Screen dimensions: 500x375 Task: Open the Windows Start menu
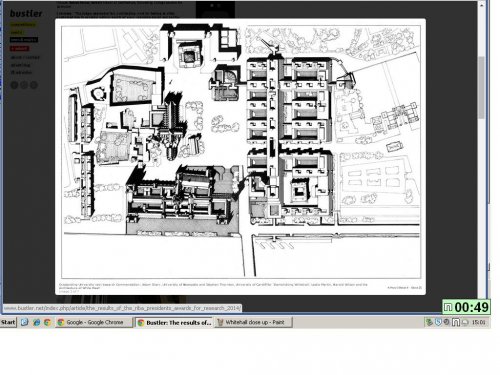8,322
